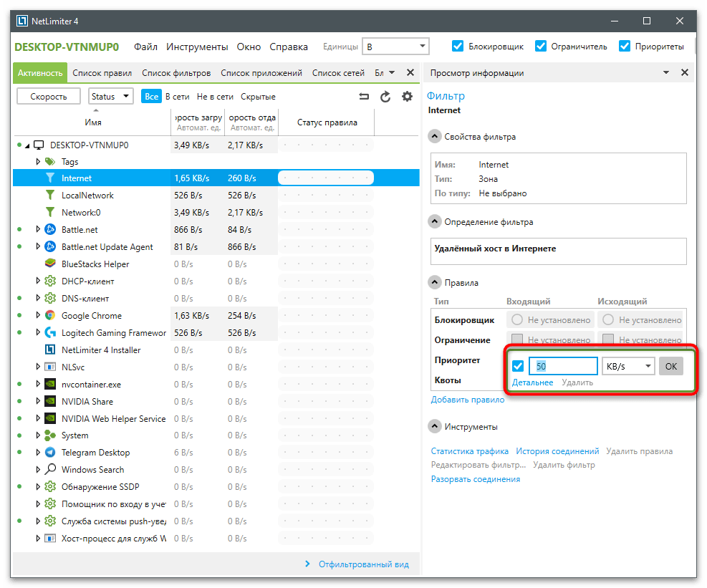Click the Добавить правило link

pos(468,400)
